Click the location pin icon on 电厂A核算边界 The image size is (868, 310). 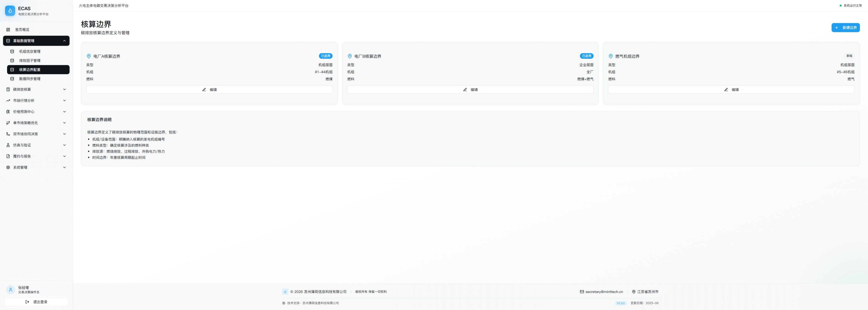(89, 56)
